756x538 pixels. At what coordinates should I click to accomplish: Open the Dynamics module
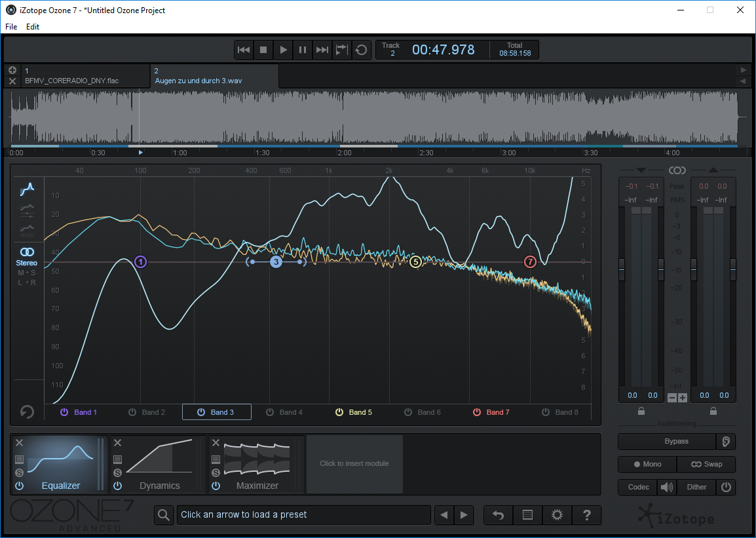pyautogui.click(x=160, y=464)
